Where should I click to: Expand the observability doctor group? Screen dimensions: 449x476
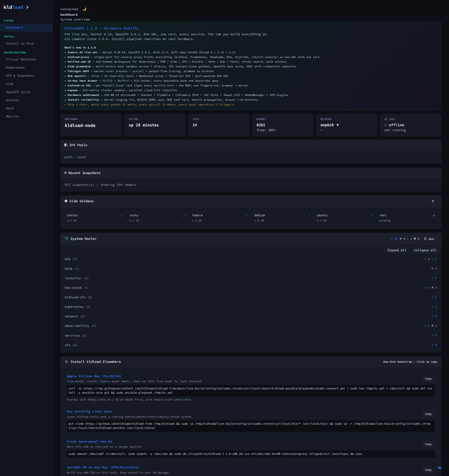pos(251,326)
